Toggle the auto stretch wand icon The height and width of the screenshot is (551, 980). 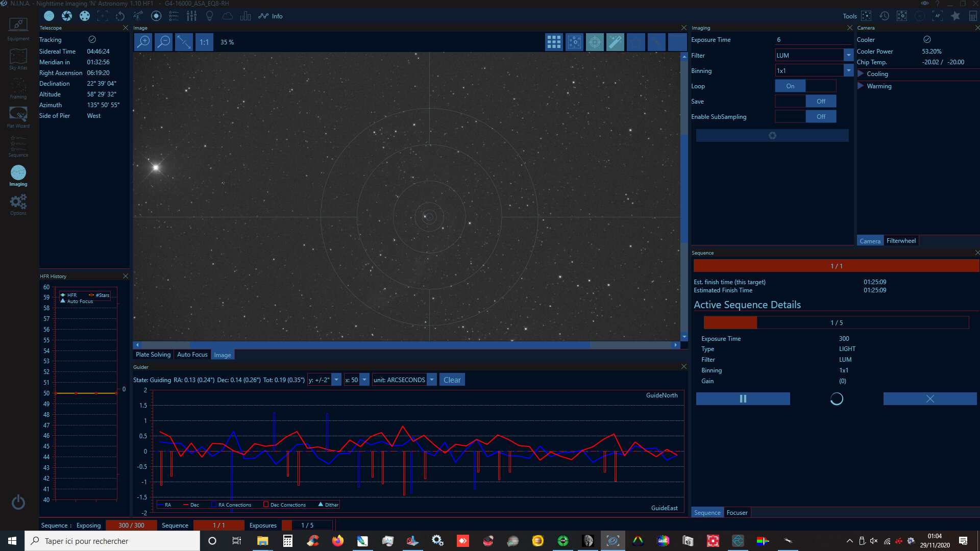615,42
